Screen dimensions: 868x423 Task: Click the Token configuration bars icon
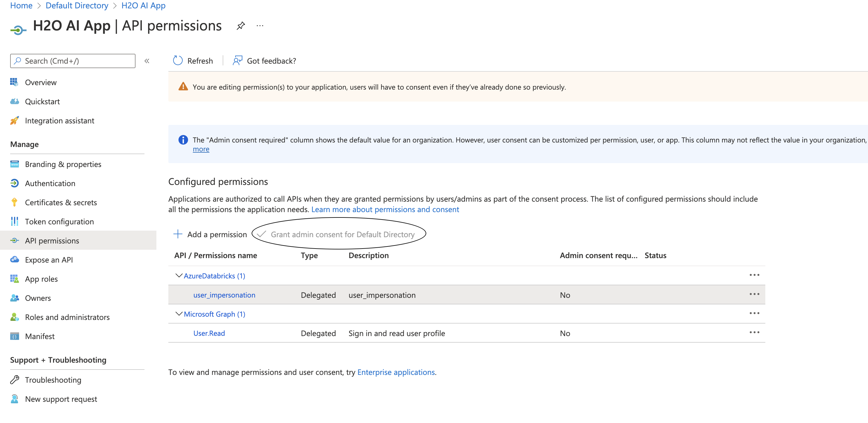[15, 222]
